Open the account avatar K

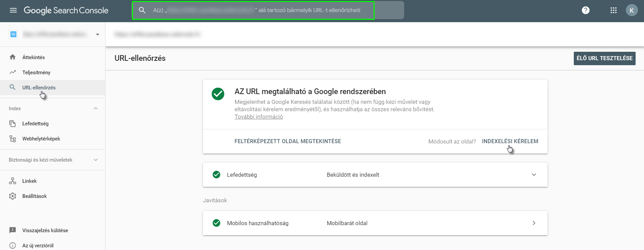tap(632, 10)
